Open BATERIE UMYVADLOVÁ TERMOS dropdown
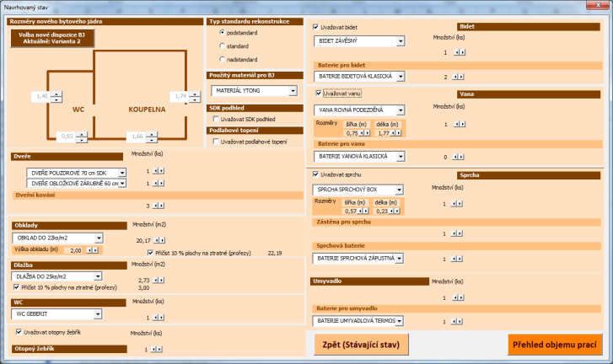Image resolution: width=613 pixels, height=364 pixels. point(399,321)
